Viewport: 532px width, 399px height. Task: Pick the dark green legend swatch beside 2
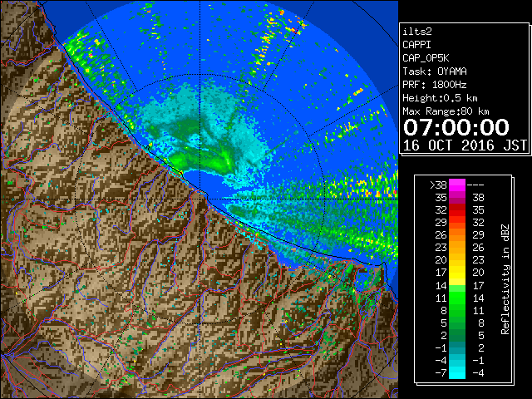click(457, 335)
